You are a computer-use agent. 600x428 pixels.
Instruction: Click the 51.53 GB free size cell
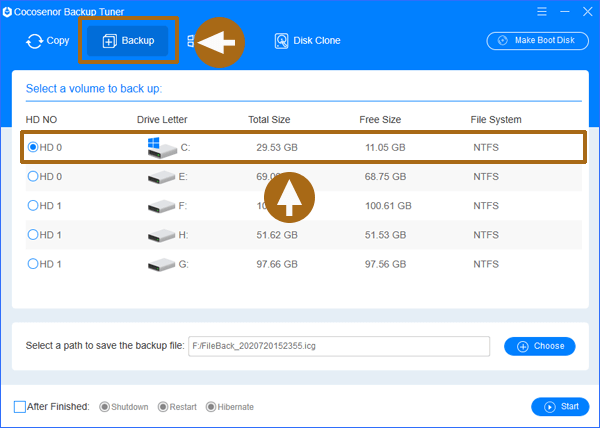[x=385, y=235]
